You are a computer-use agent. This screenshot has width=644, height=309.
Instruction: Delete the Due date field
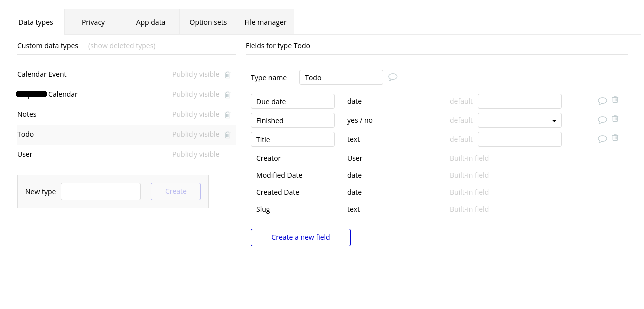point(615,100)
